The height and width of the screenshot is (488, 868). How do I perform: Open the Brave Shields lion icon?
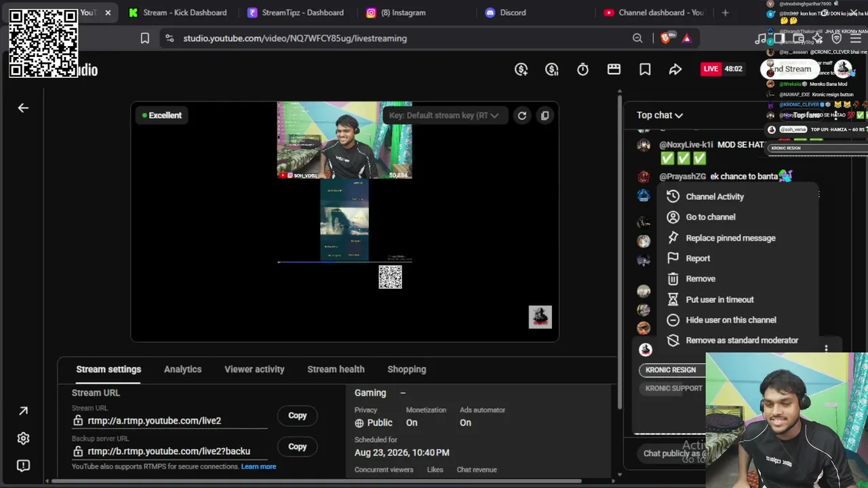665,39
